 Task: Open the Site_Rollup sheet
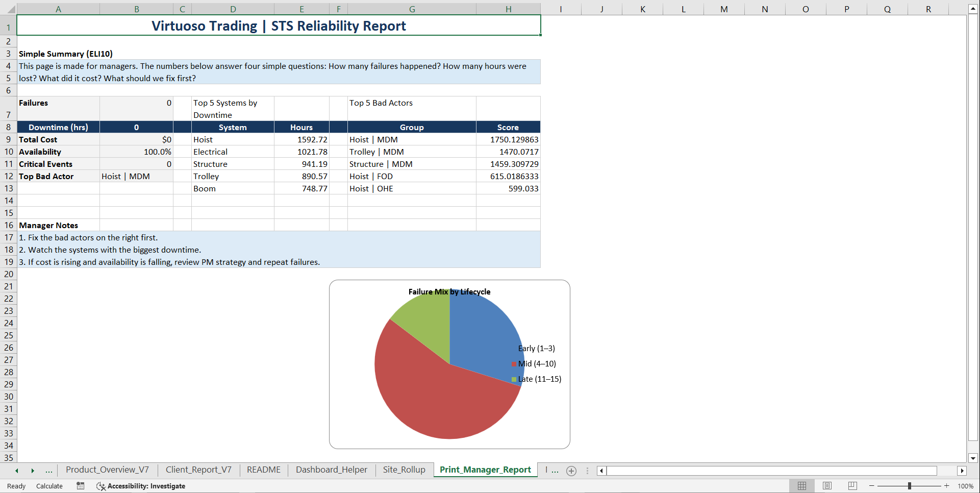[404, 470]
